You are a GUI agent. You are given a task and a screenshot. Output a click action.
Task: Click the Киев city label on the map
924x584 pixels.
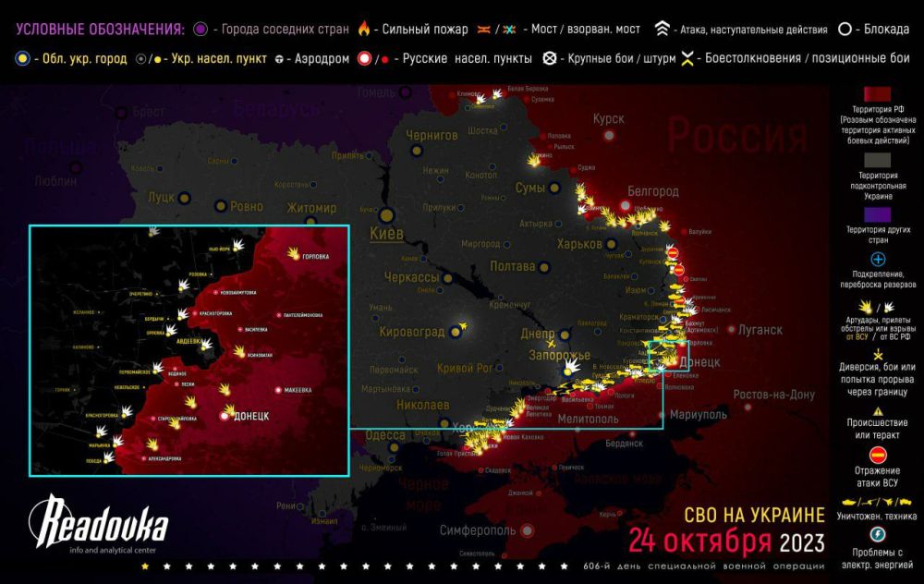pyautogui.click(x=385, y=234)
